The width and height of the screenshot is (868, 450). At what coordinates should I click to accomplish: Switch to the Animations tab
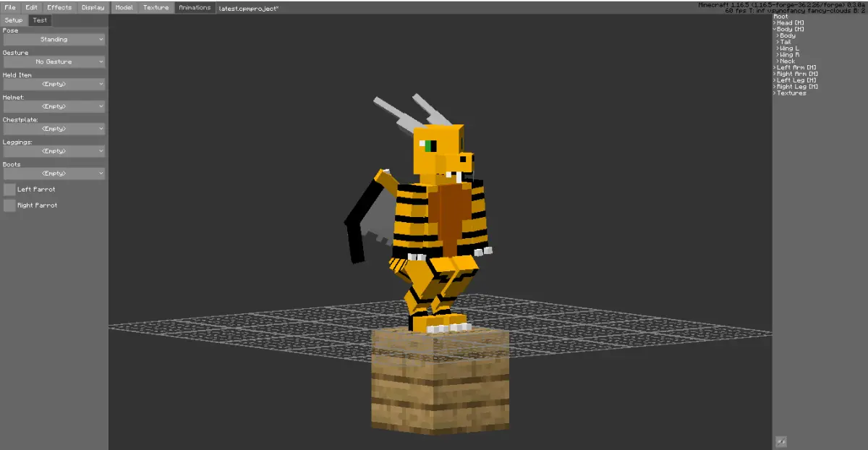click(x=195, y=7)
